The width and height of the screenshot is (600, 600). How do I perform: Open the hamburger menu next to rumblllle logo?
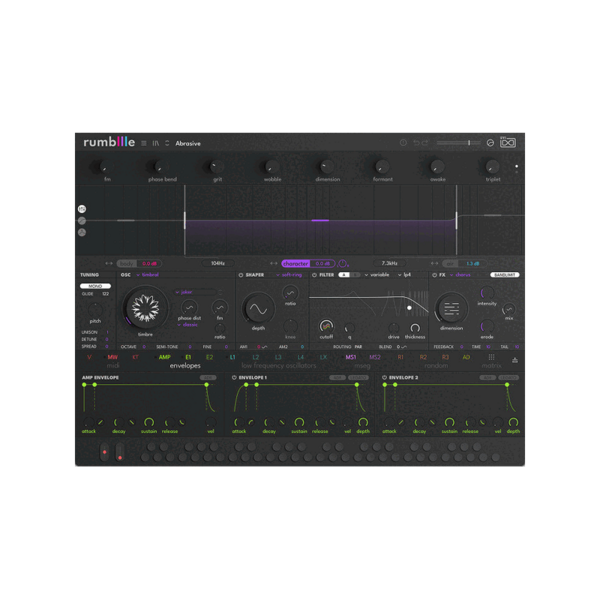(x=144, y=143)
